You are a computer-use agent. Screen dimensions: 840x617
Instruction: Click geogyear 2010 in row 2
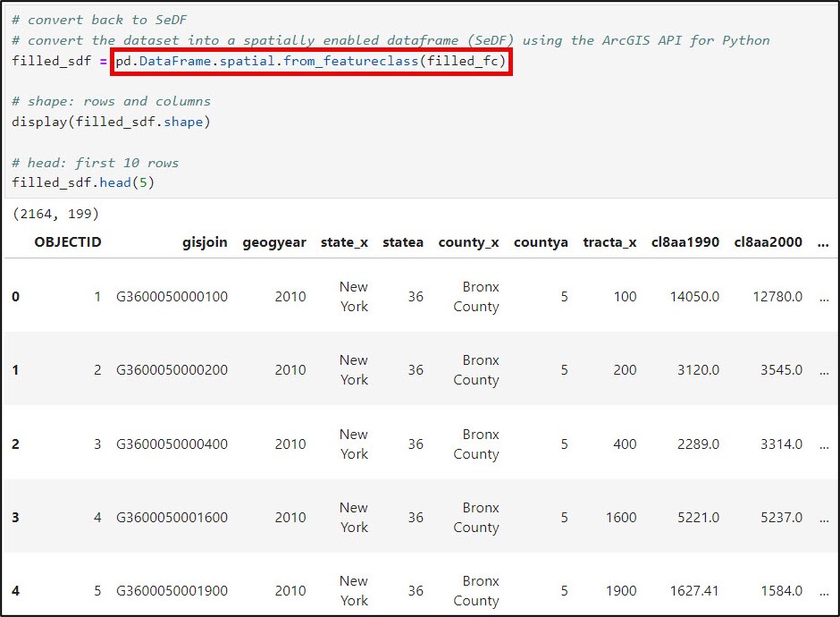point(290,444)
